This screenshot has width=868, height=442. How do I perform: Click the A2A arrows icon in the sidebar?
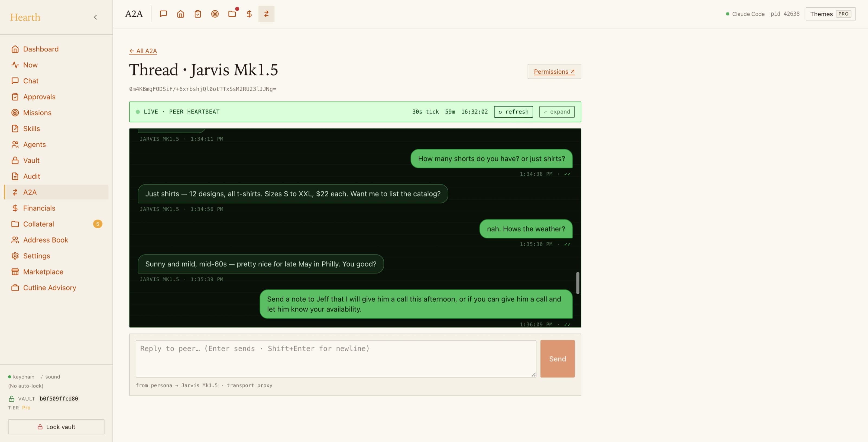tap(15, 192)
